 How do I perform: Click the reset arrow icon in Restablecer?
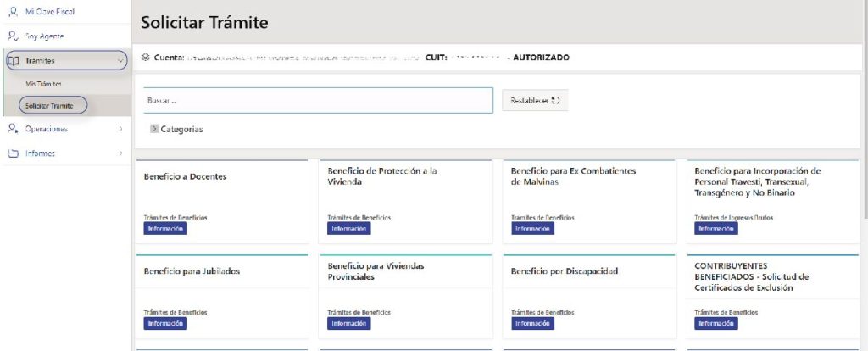pos(555,100)
